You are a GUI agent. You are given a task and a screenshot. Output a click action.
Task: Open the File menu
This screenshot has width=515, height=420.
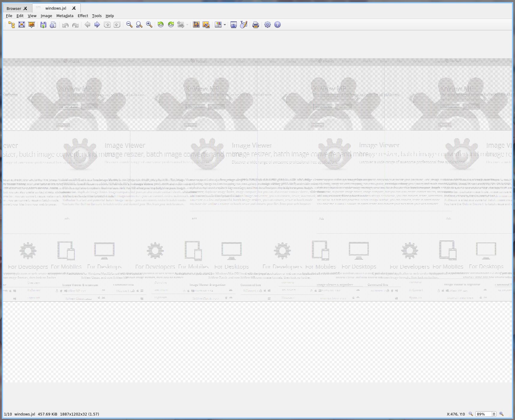[x=9, y=16]
